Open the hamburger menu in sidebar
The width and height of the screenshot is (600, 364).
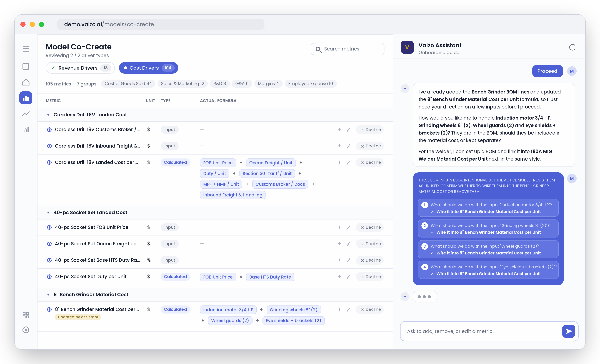click(x=26, y=49)
